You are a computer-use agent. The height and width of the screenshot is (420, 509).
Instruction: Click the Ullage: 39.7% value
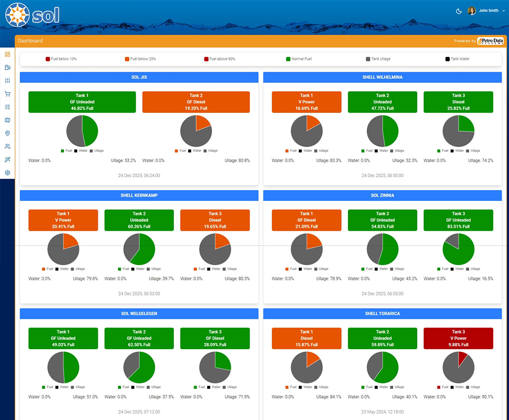pyautogui.click(x=161, y=278)
